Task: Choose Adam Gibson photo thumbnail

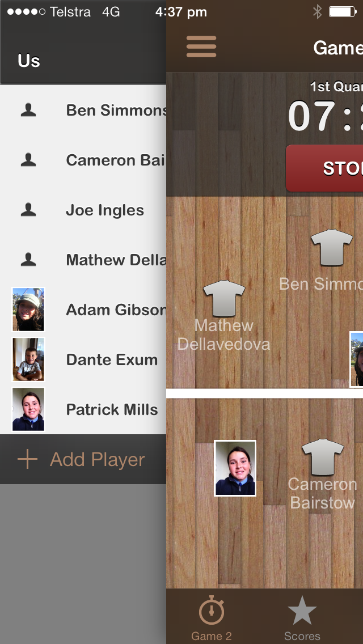Action: click(x=28, y=310)
